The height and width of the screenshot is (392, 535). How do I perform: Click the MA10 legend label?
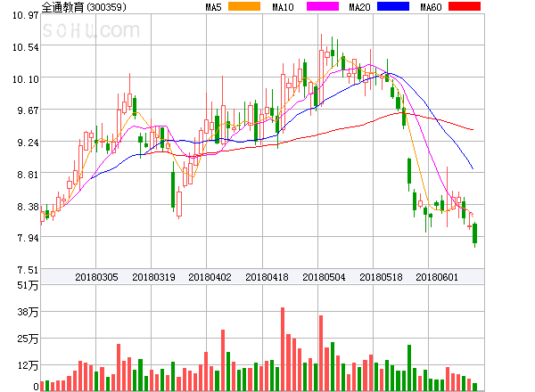click(283, 7)
